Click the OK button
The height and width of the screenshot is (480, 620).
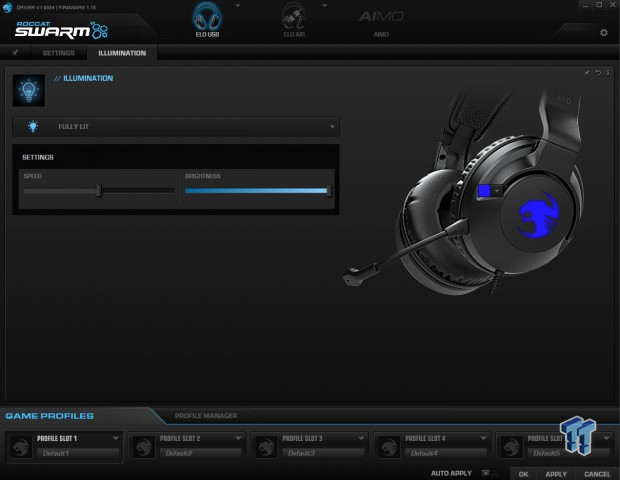click(x=523, y=474)
